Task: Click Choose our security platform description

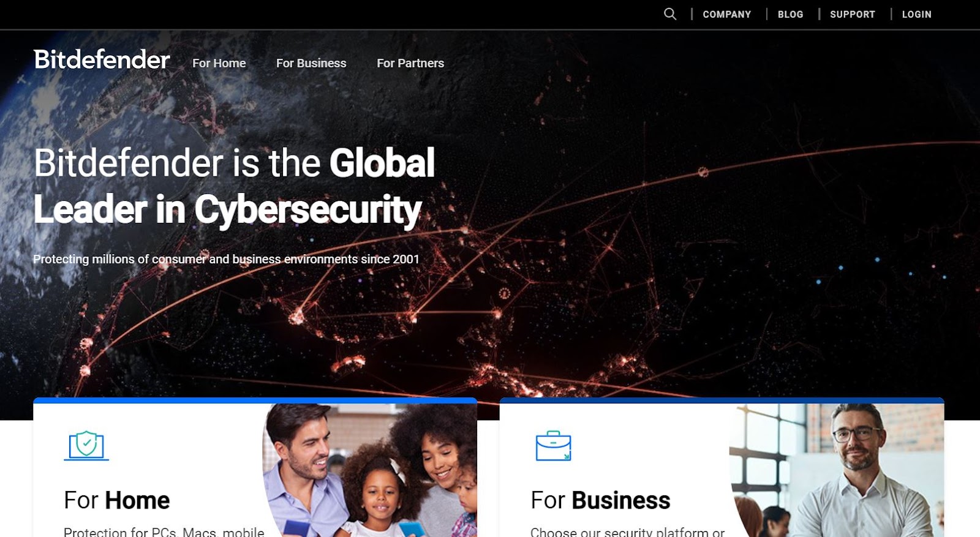Action: tap(627, 531)
